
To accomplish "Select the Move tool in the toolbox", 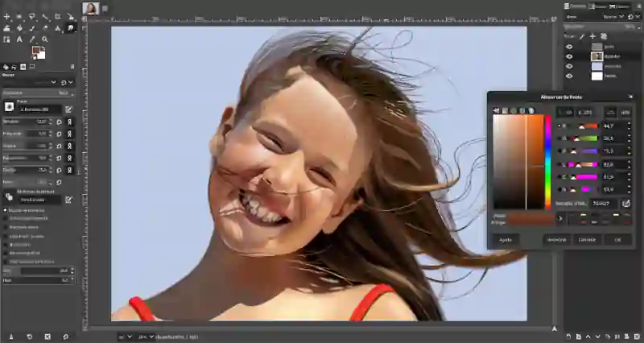I will pyautogui.click(x=6, y=16).
